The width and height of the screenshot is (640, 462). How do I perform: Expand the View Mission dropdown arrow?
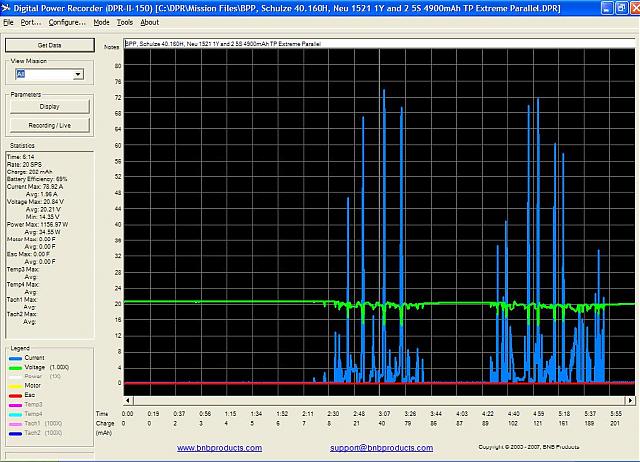[77, 74]
